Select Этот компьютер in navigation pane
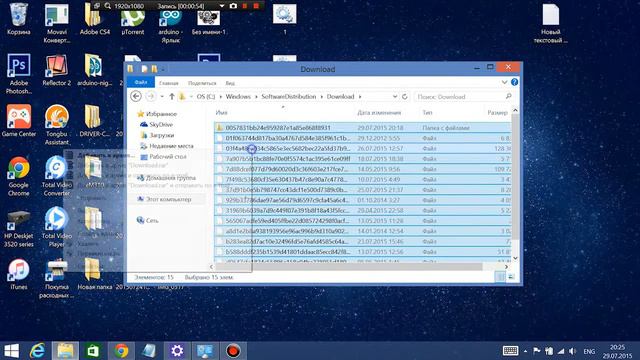This screenshot has width=640, height=360. coord(168,199)
